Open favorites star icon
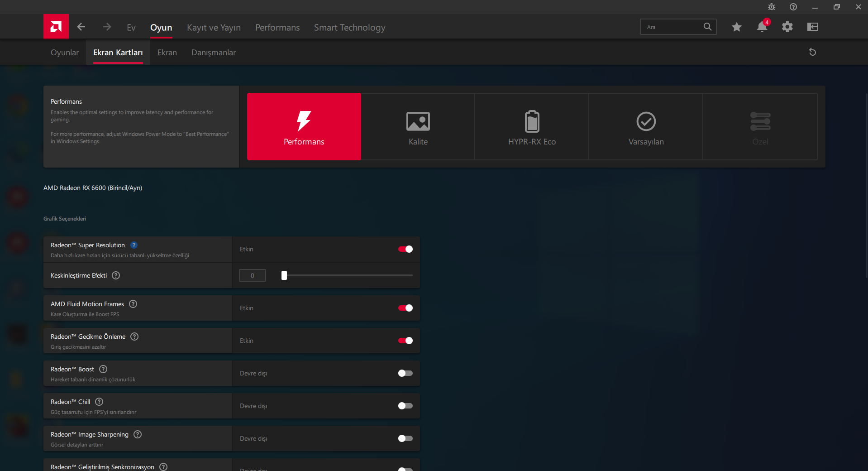Screen dimensions: 868x471 click(737, 27)
